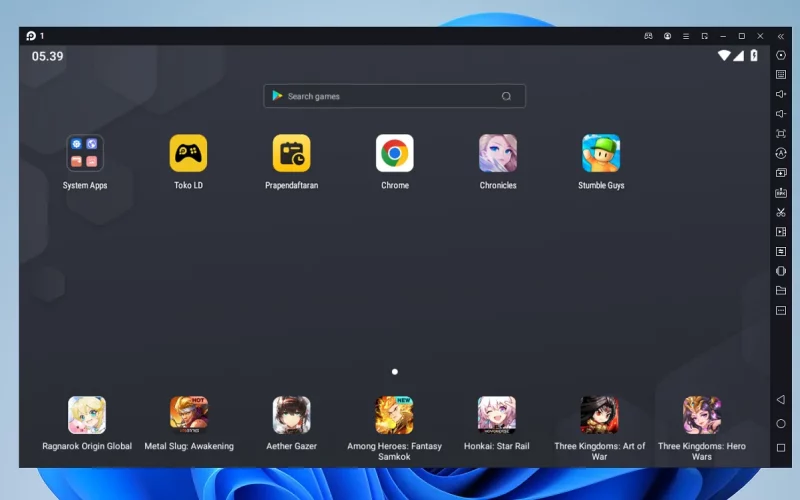Click the mobile signal status icon
Image resolution: width=800 pixels, height=500 pixels.
738,56
